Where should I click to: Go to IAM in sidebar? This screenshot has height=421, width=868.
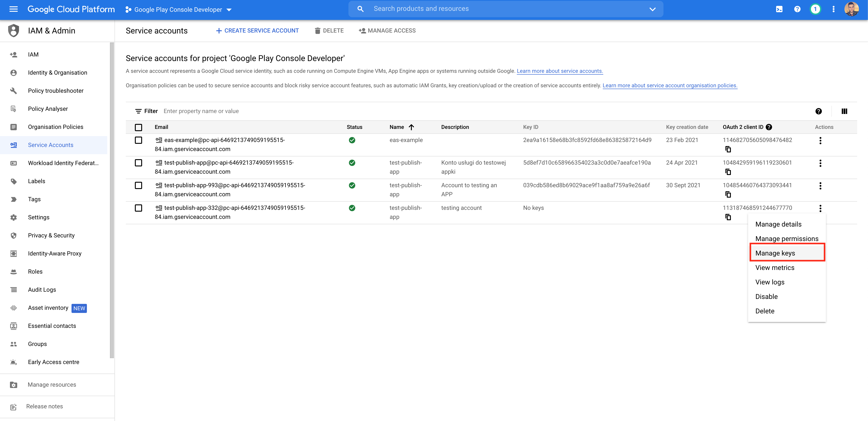[54, 54]
